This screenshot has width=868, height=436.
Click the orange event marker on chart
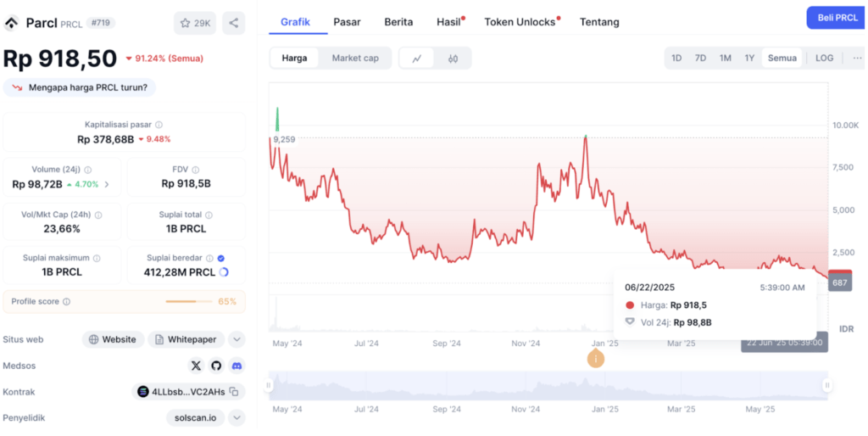[x=596, y=359]
